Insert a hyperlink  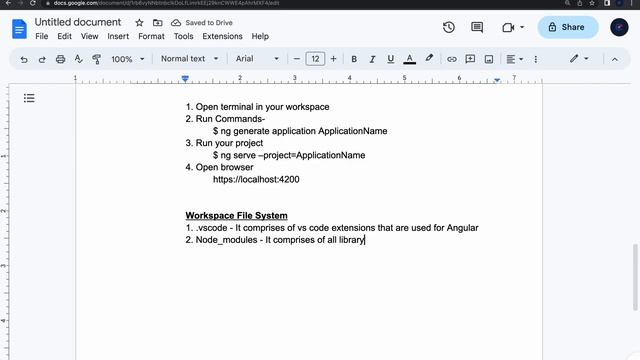pos(451,59)
